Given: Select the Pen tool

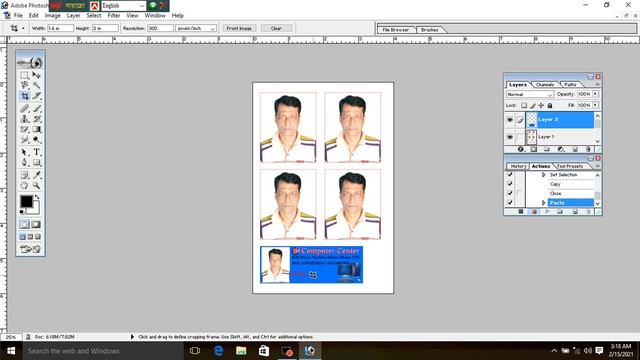Looking at the screenshot, I should click(24, 162).
